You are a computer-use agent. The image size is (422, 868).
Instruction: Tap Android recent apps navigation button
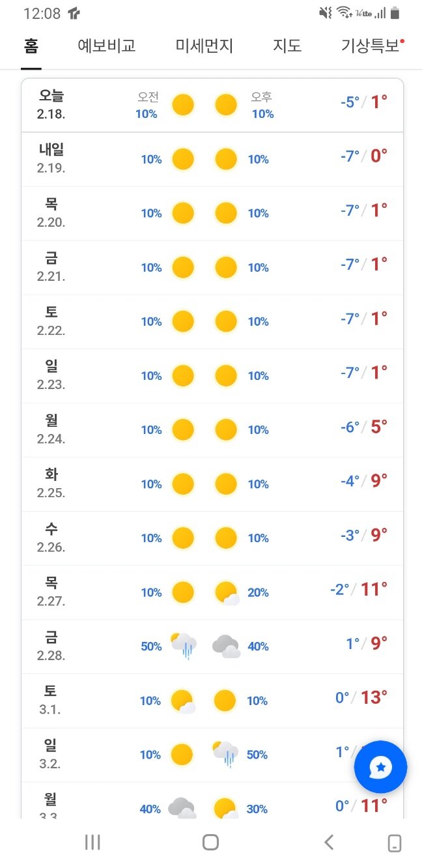point(92,842)
